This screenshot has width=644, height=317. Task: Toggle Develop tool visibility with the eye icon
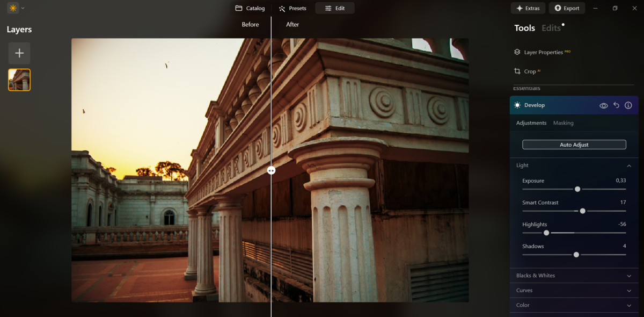point(604,105)
